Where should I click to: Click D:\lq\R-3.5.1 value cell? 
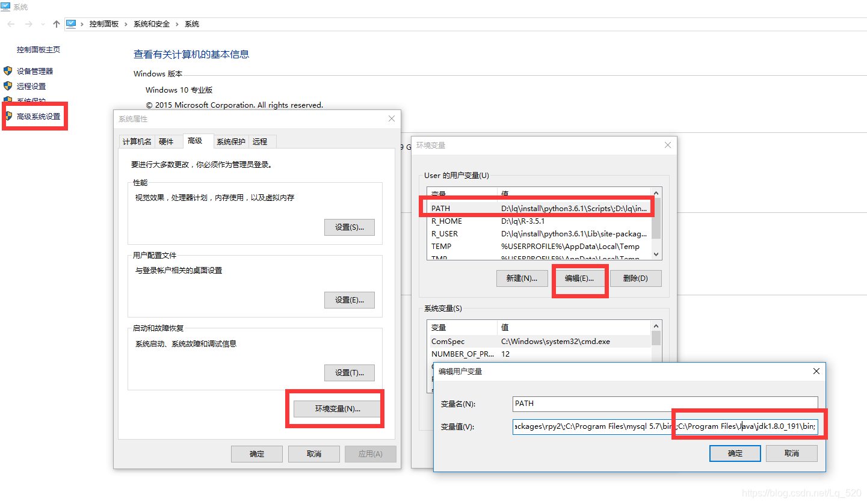tap(523, 221)
